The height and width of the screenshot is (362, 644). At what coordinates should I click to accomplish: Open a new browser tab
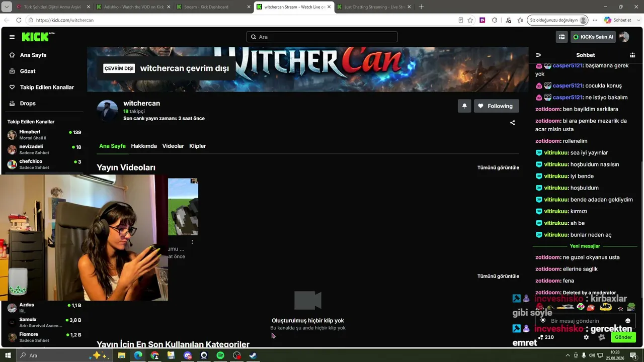click(421, 7)
